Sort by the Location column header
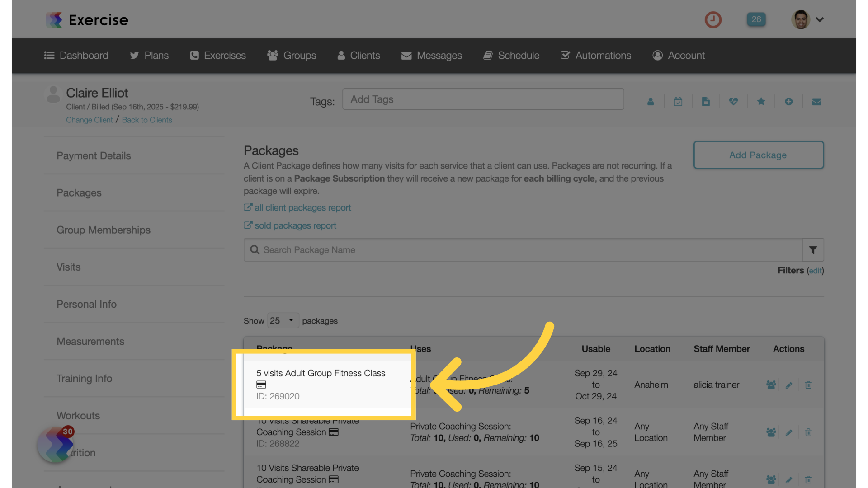Screen dimensions: 868x488 point(652,349)
